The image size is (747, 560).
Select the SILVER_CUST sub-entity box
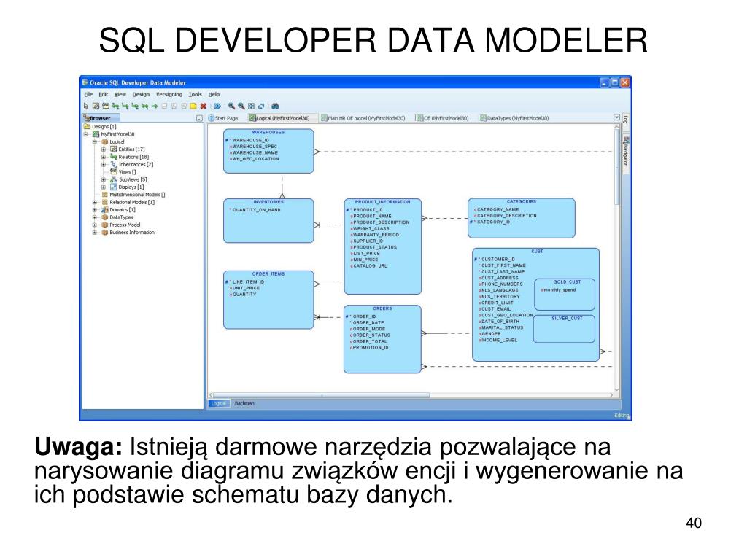[x=564, y=329]
